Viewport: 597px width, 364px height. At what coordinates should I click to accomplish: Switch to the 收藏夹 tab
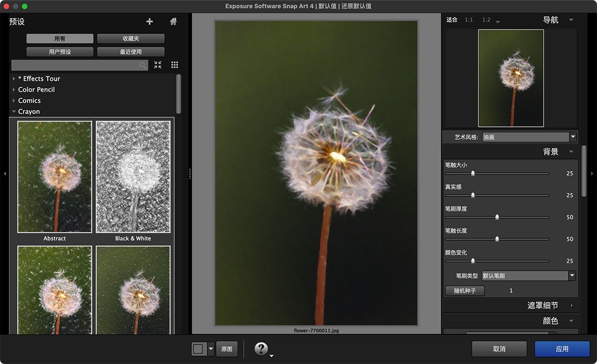click(131, 39)
